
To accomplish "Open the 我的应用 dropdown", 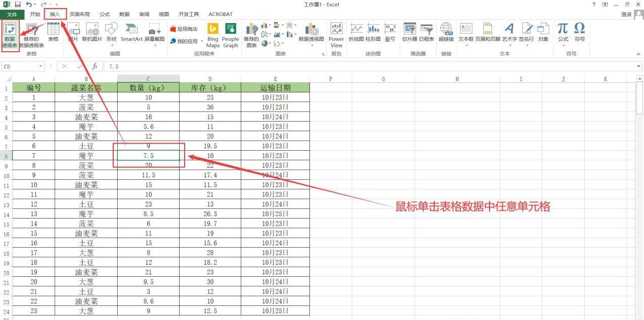I will (187, 41).
